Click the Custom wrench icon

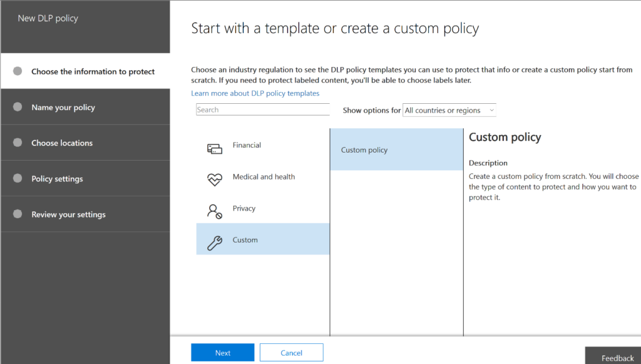(x=215, y=243)
